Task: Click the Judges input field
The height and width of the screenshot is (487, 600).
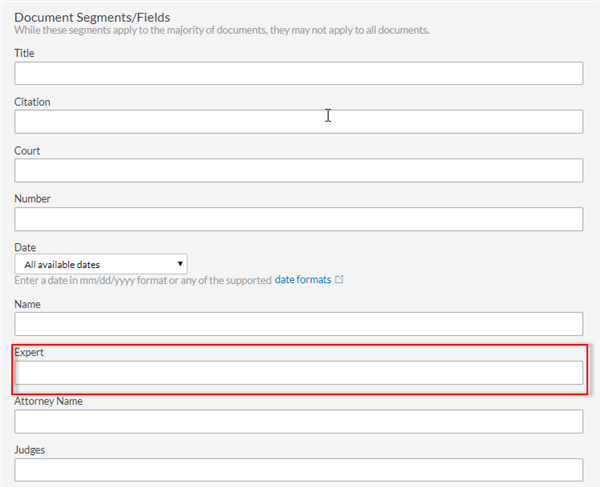Action: point(298,470)
